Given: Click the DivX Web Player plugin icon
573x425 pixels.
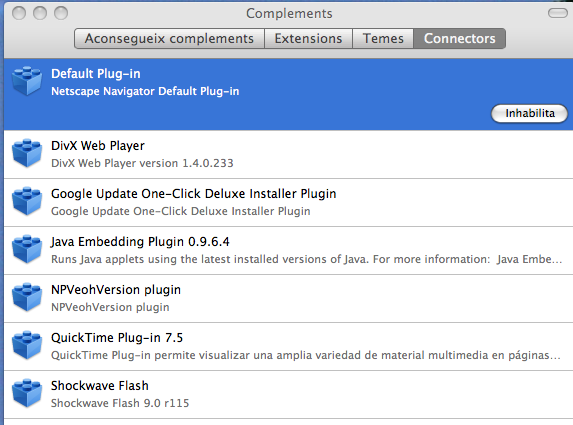Looking at the screenshot, I should (27, 153).
